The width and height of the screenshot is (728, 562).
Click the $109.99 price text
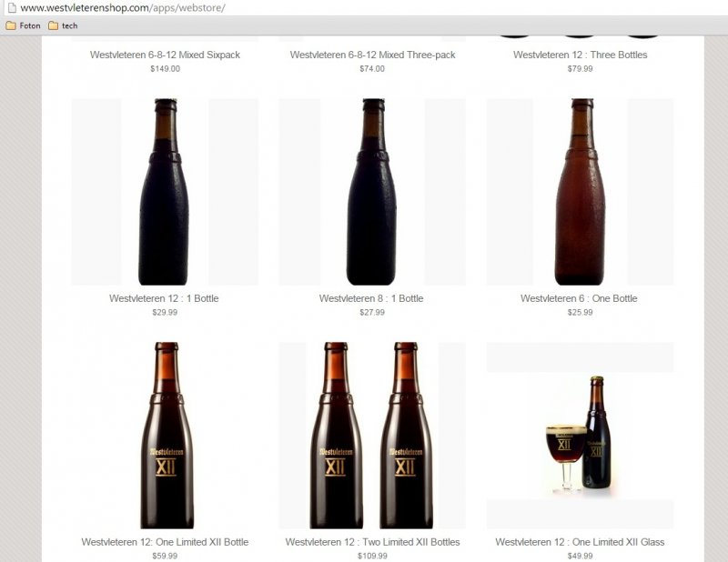[x=372, y=556]
